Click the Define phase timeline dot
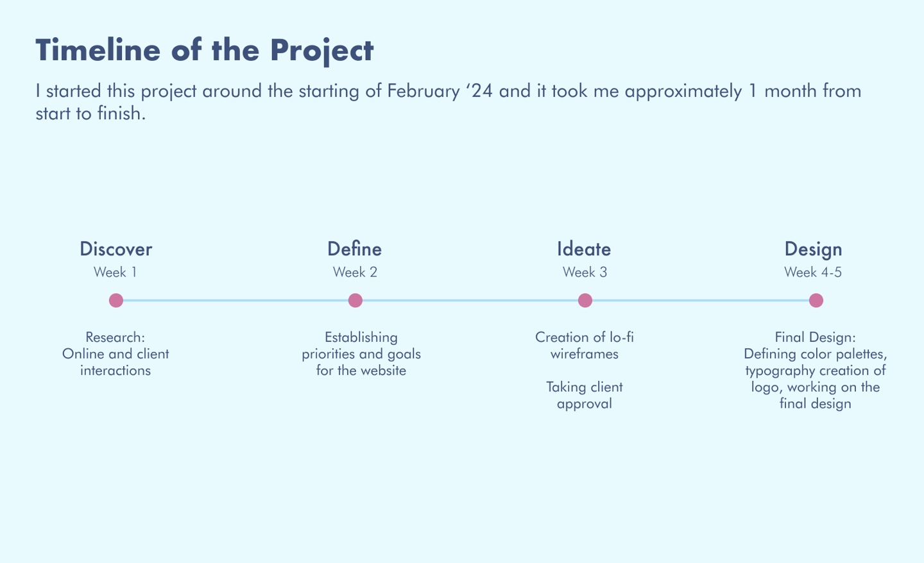 (x=355, y=300)
